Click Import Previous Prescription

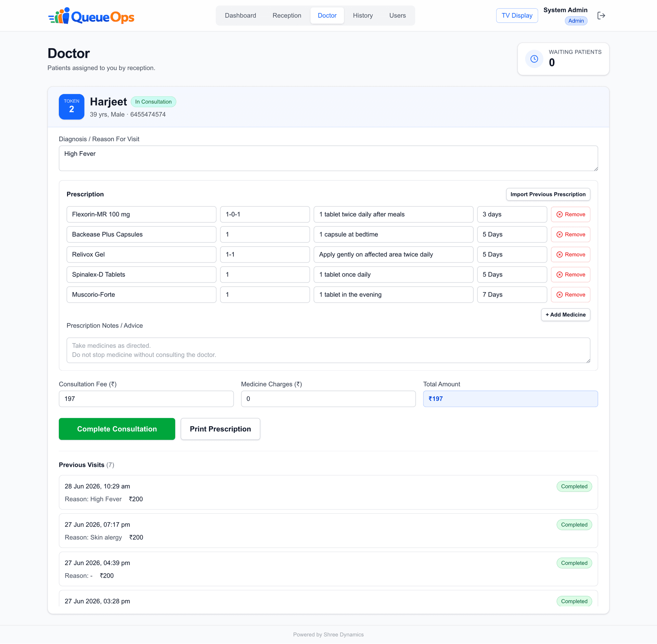tap(548, 194)
